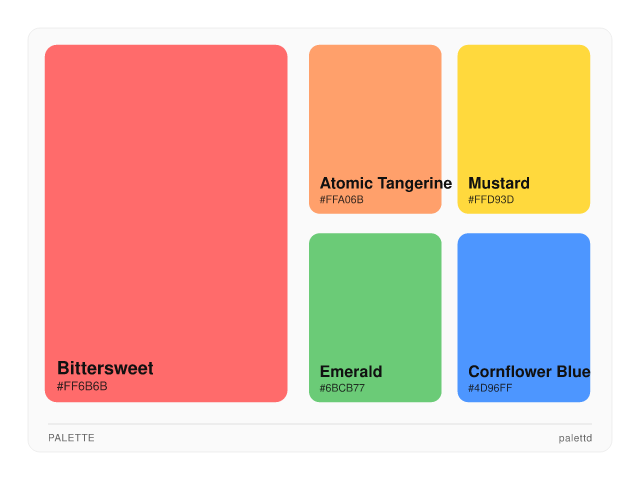Screen dimensions: 640x480
Task: Click the Bittersweet color name text
Action: coord(105,368)
